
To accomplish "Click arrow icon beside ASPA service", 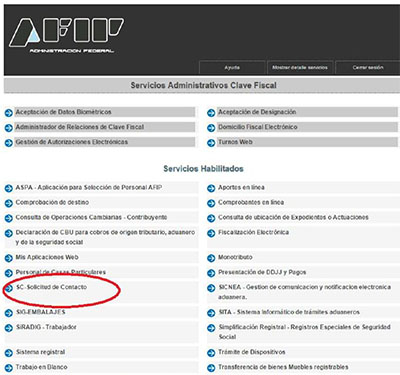I will click(x=9, y=188).
